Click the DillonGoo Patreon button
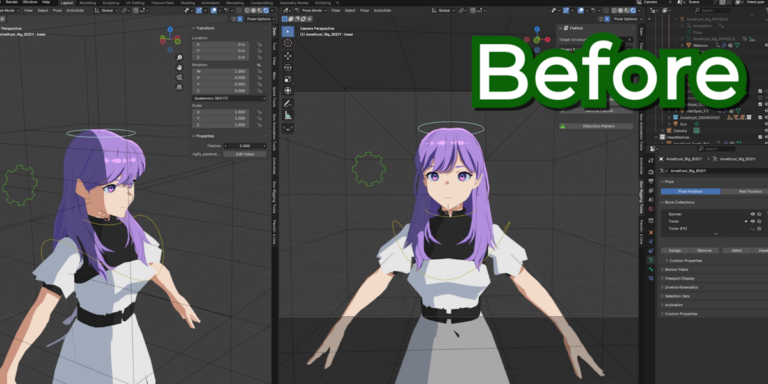Screen dimensions: 768x384 (x=596, y=126)
